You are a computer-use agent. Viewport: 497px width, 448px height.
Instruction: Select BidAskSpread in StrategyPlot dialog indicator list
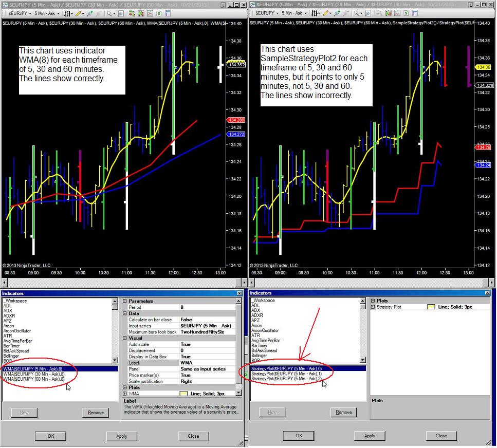pyautogui.click(x=264, y=350)
